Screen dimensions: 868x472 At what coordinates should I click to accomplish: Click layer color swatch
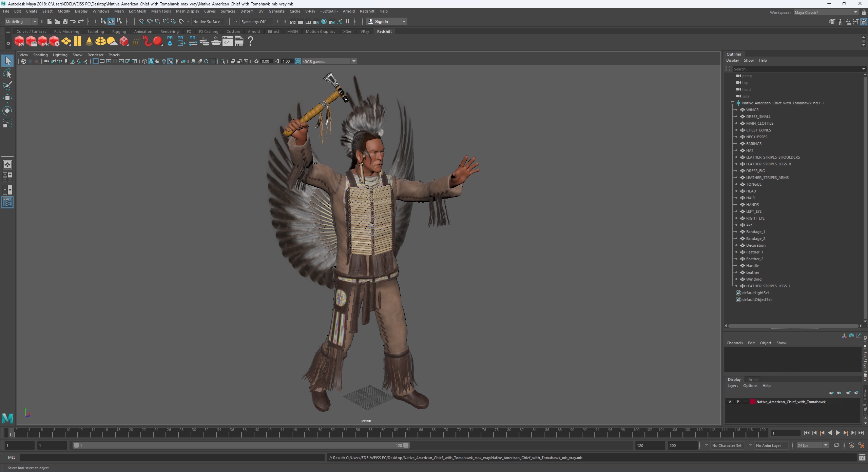pos(752,402)
